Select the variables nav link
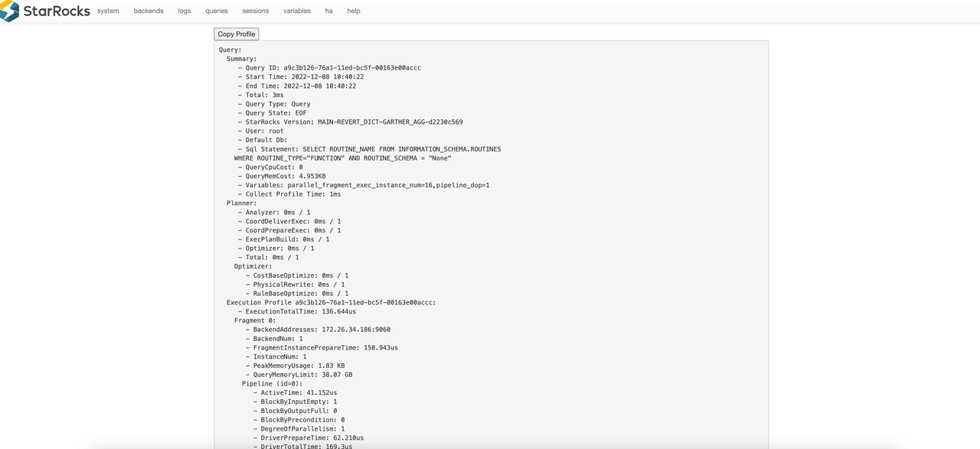 (x=297, y=11)
